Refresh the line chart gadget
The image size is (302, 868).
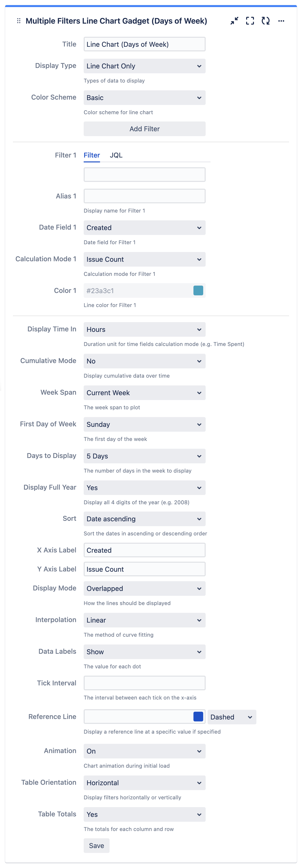pyautogui.click(x=266, y=21)
